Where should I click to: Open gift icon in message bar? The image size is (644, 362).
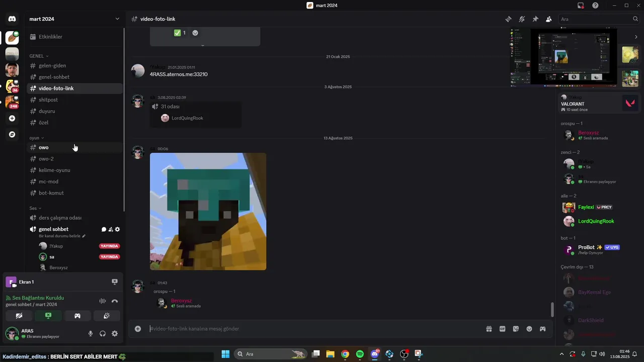489,329
